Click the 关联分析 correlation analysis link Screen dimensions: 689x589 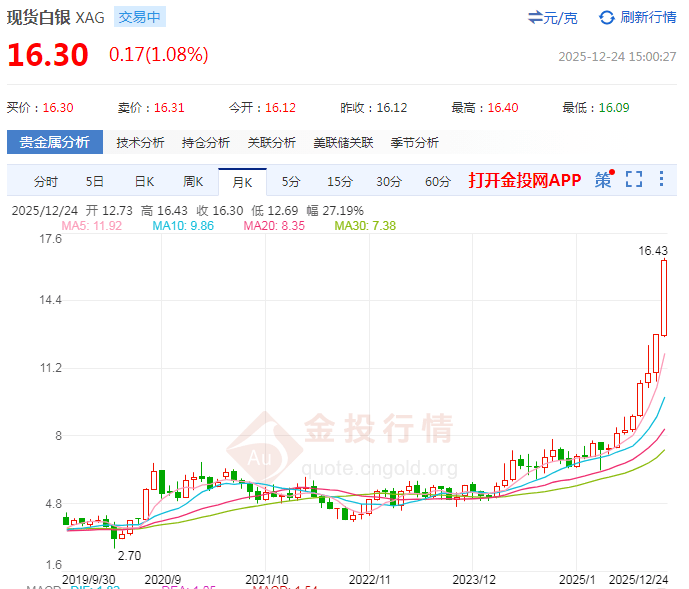tap(272, 142)
